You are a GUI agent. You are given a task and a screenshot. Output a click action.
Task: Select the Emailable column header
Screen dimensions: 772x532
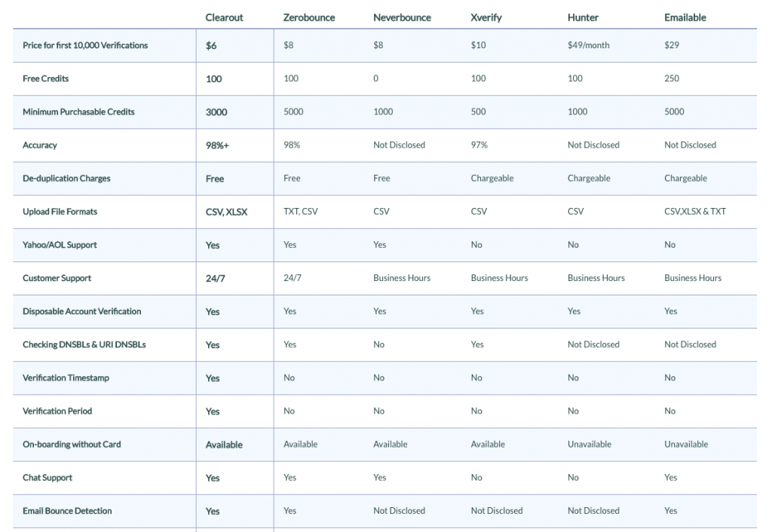click(685, 18)
